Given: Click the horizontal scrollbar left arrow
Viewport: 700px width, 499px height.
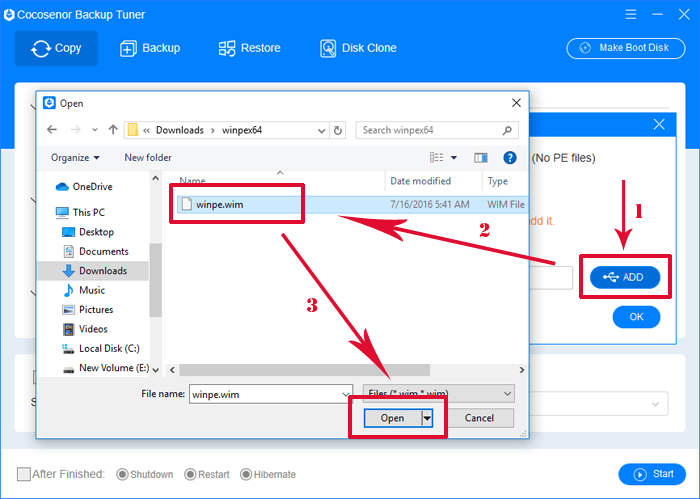Looking at the screenshot, I should (x=172, y=370).
